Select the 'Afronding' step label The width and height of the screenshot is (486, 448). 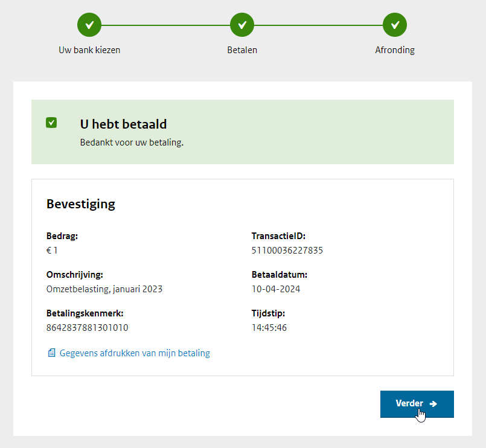click(395, 50)
